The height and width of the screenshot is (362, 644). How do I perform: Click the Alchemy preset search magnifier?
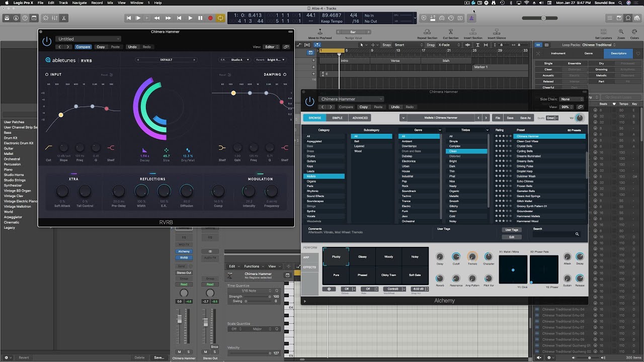[577, 234]
